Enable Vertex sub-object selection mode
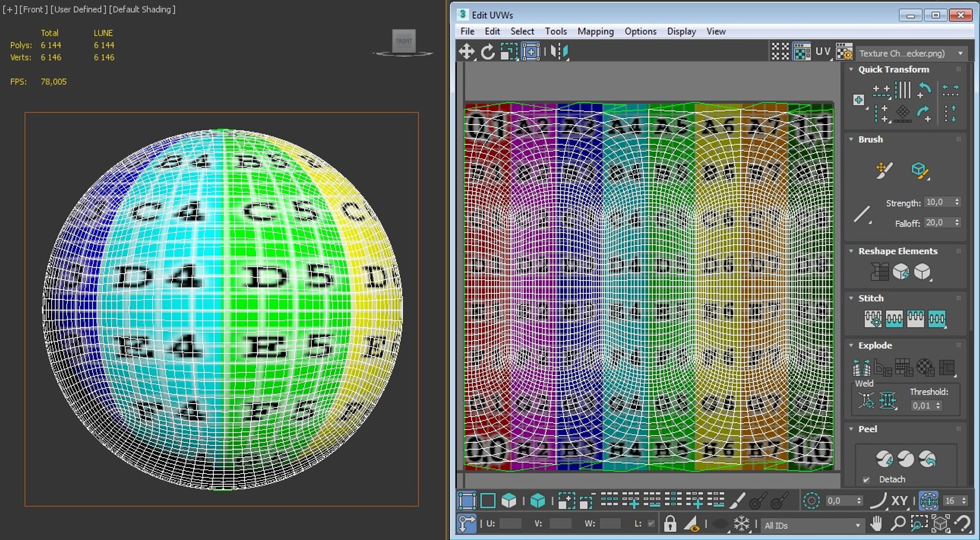 [467, 501]
